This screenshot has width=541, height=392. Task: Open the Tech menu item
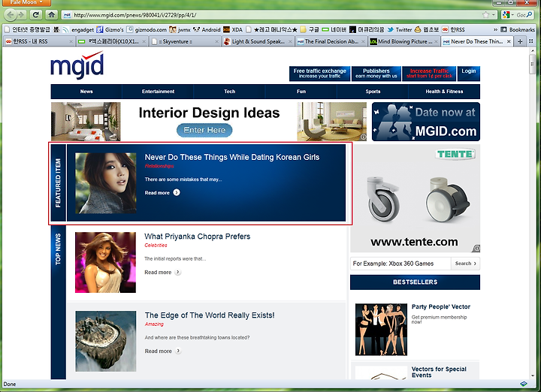tap(229, 92)
